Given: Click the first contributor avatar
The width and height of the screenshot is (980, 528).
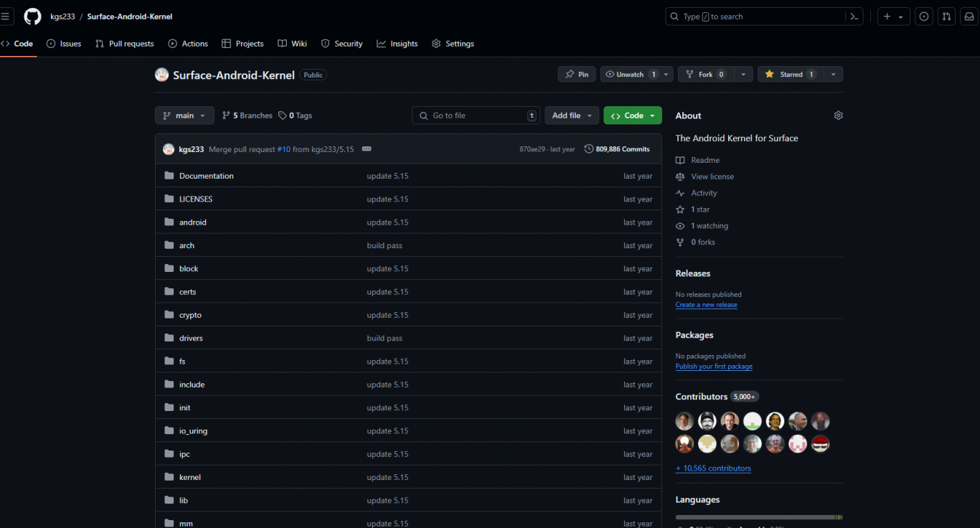Looking at the screenshot, I should click(684, 421).
